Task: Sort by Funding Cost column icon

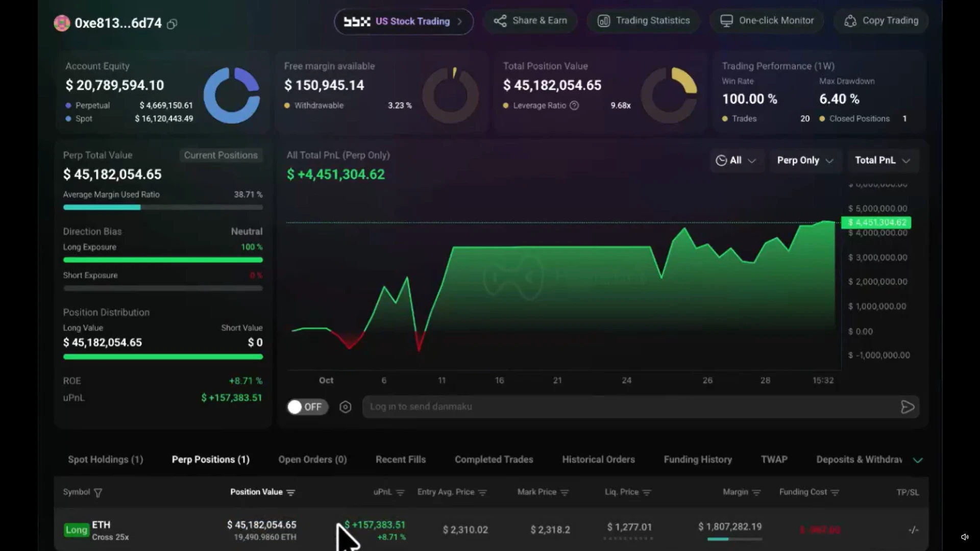Action: (835, 493)
